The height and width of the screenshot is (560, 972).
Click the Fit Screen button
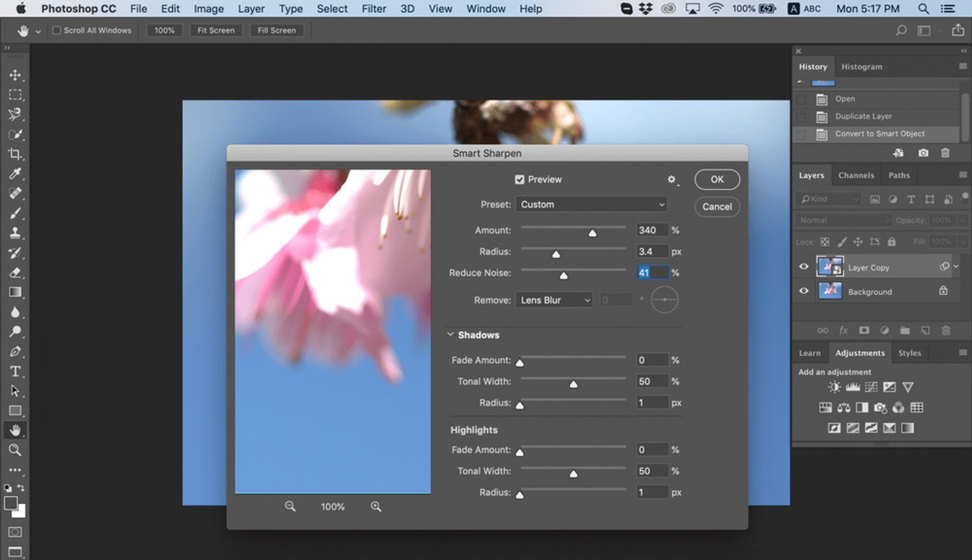coord(215,30)
